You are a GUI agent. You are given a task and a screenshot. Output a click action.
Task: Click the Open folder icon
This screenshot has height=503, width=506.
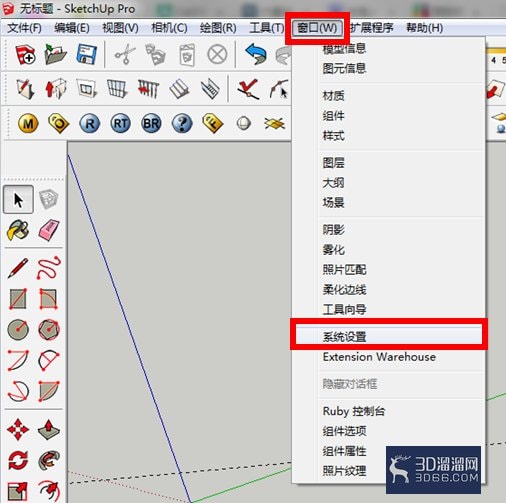pos(55,54)
